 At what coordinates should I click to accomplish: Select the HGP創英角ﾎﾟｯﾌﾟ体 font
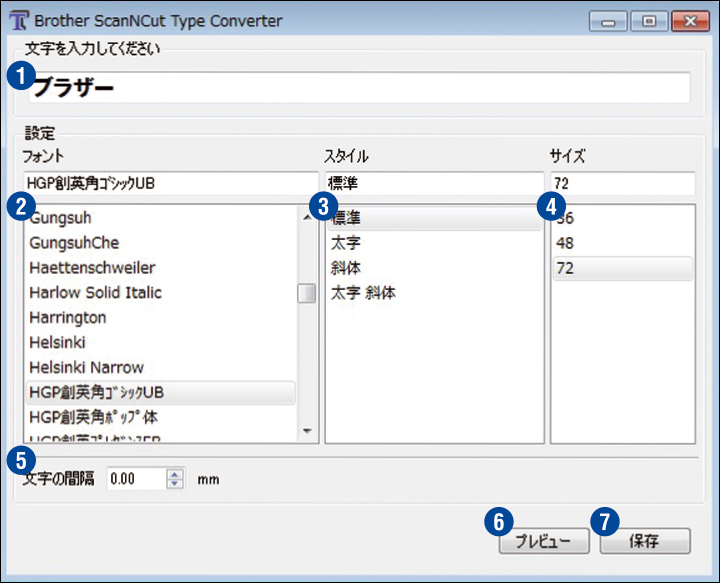160,417
